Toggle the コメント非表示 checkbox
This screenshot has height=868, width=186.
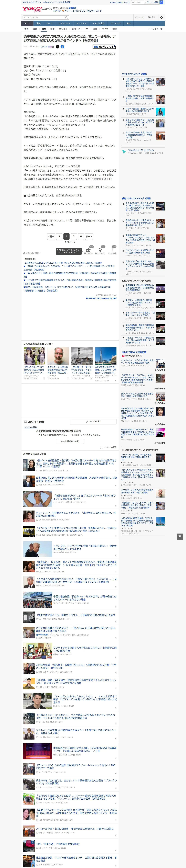coord(102,447)
